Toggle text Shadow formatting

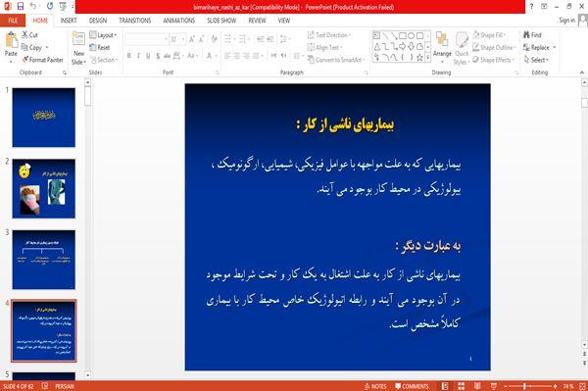click(158, 56)
